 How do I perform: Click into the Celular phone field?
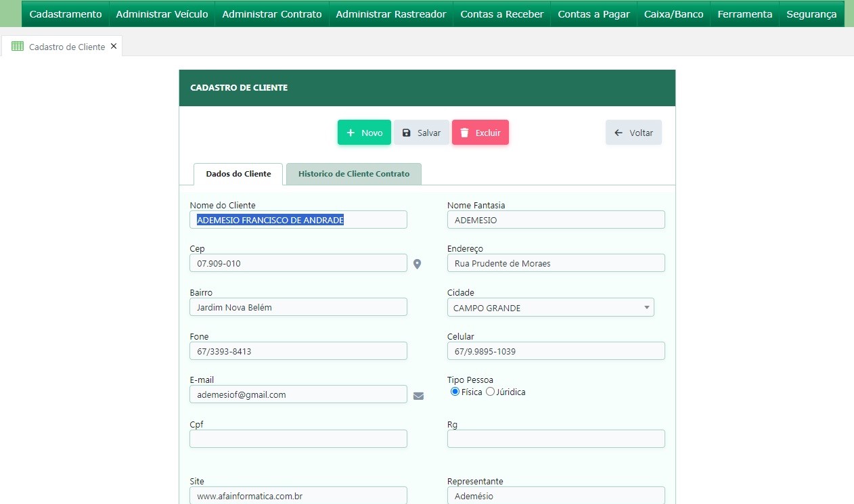coord(556,351)
